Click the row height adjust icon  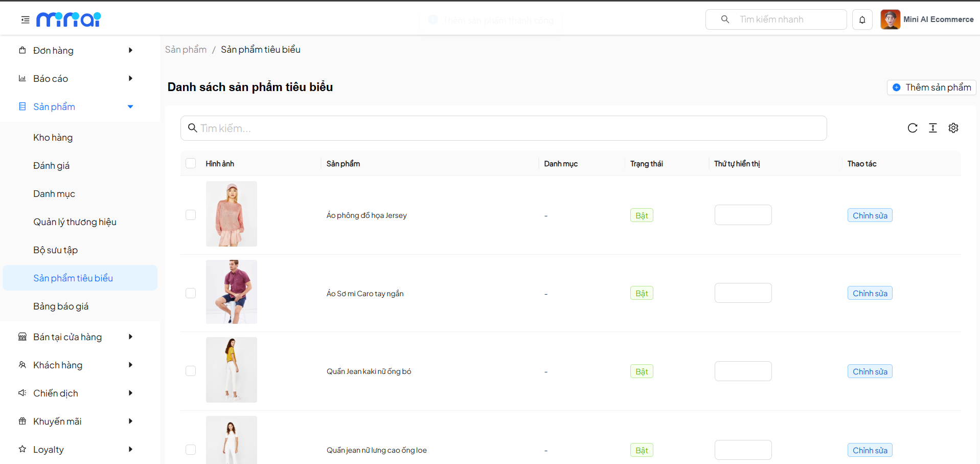tap(933, 128)
